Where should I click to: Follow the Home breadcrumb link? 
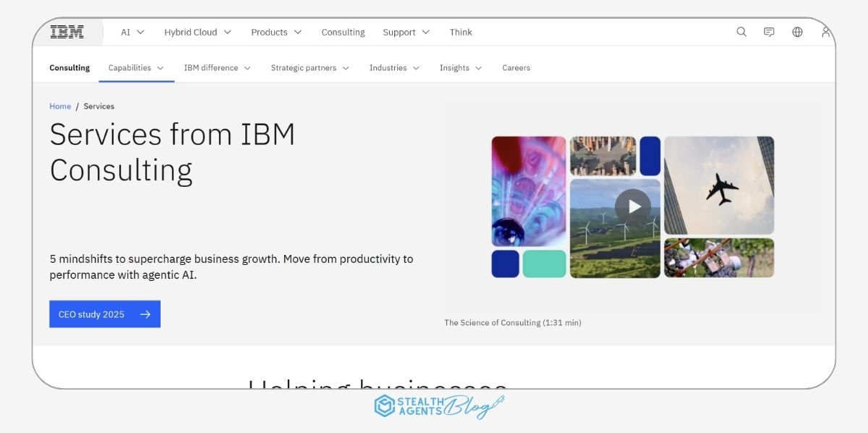tap(60, 106)
